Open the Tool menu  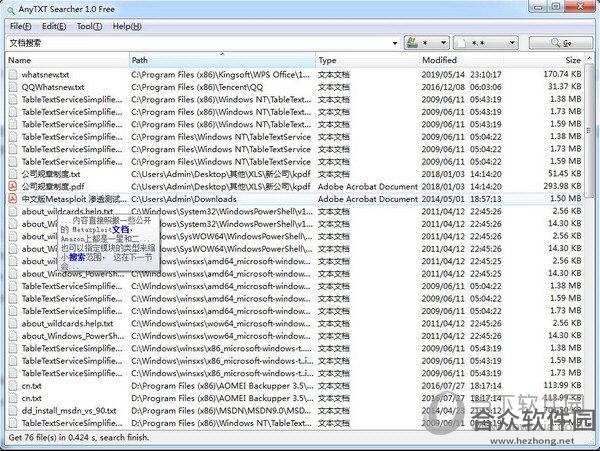pos(89,26)
